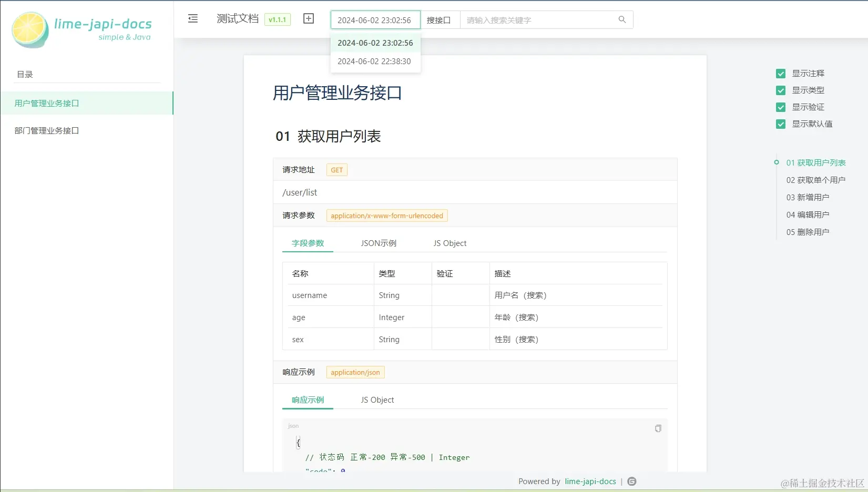The height and width of the screenshot is (492, 868).
Task: Toggle the 显示验证 checkbox
Action: click(x=781, y=107)
